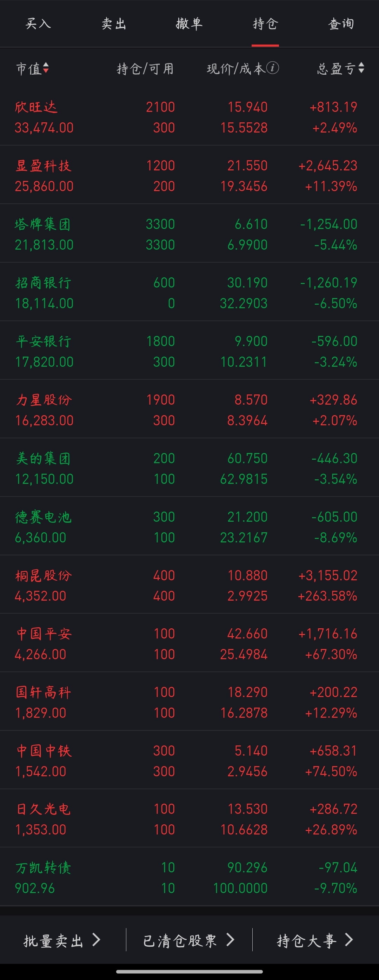This screenshot has width=379, height=980.
Task: Tap the 中国平安 holding row
Action: pos(189,644)
